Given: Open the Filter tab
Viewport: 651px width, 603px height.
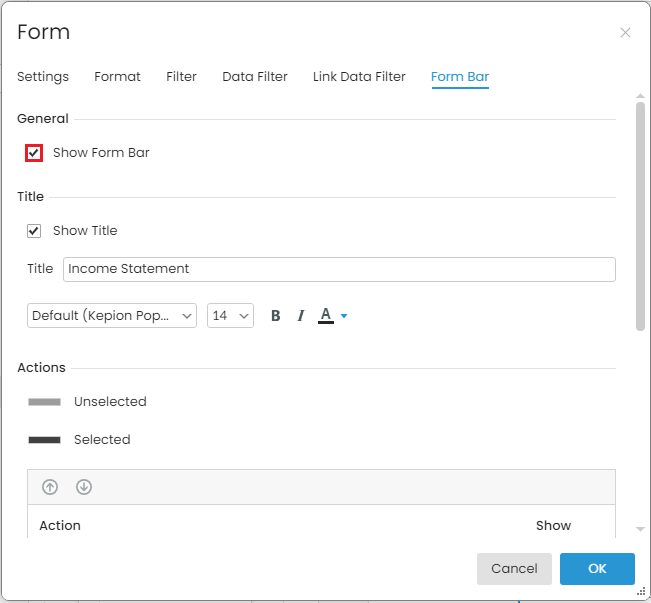Looking at the screenshot, I should click(x=181, y=76).
